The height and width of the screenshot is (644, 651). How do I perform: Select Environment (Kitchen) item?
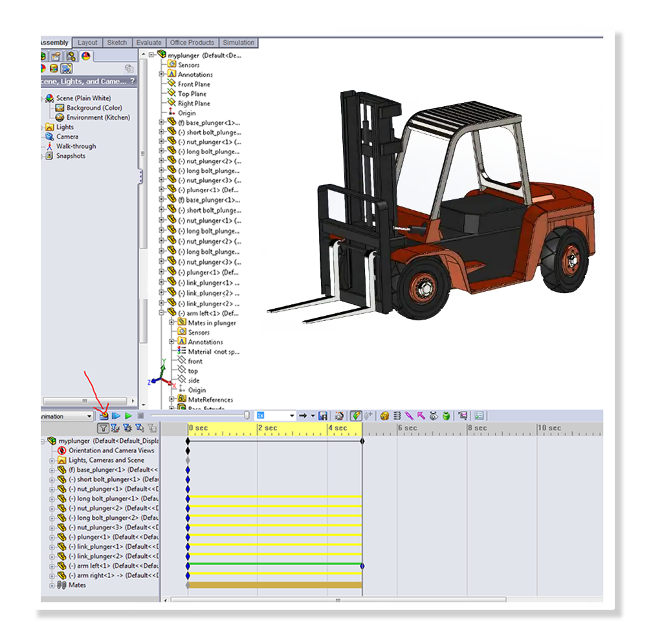(x=98, y=117)
